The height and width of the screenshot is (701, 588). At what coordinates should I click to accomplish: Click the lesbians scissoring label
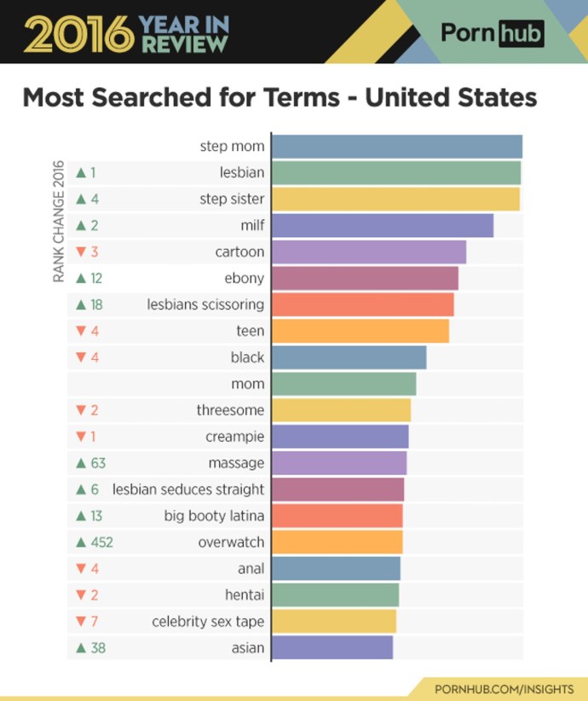[x=205, y=305]
